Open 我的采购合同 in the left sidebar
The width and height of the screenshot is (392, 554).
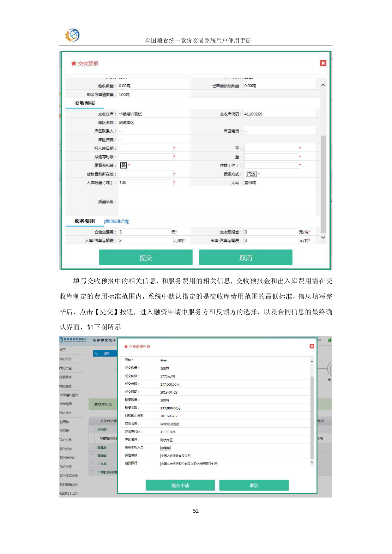click(69, 476)
